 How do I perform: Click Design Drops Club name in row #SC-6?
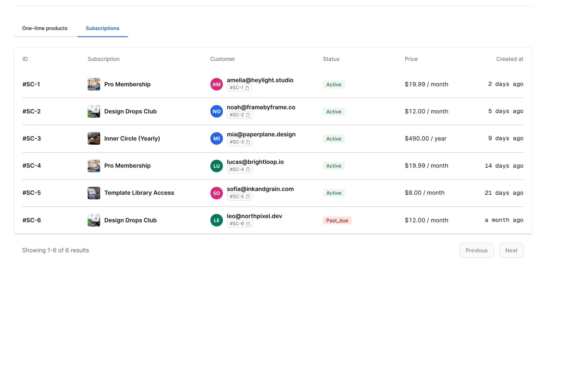pos(130,220)
